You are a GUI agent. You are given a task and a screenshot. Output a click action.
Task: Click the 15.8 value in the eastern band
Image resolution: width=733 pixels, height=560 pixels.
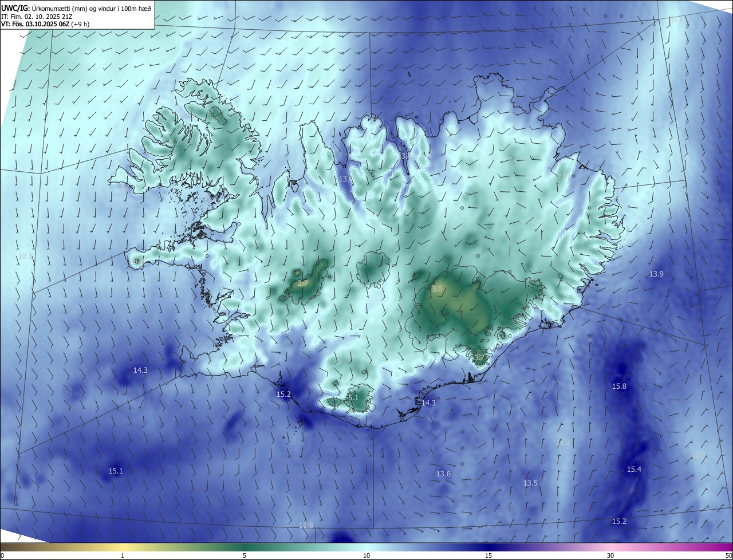[x=619, y=387]
